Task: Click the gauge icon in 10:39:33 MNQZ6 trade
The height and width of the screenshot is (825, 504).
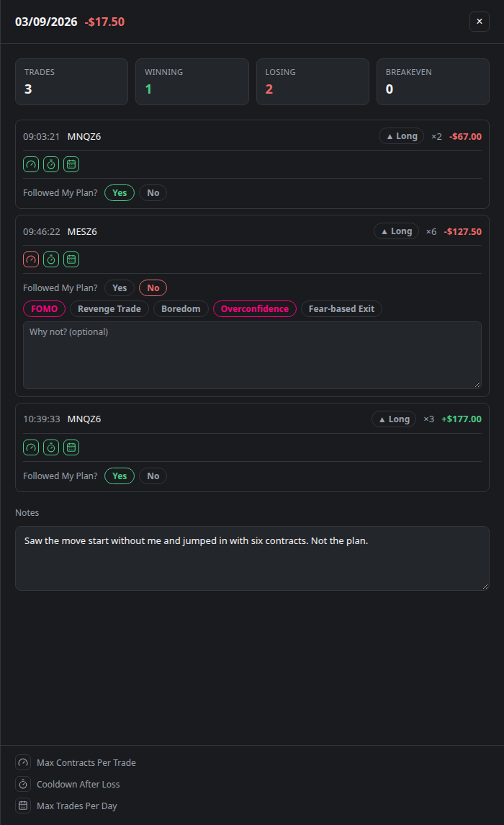Action: point(31,447)
